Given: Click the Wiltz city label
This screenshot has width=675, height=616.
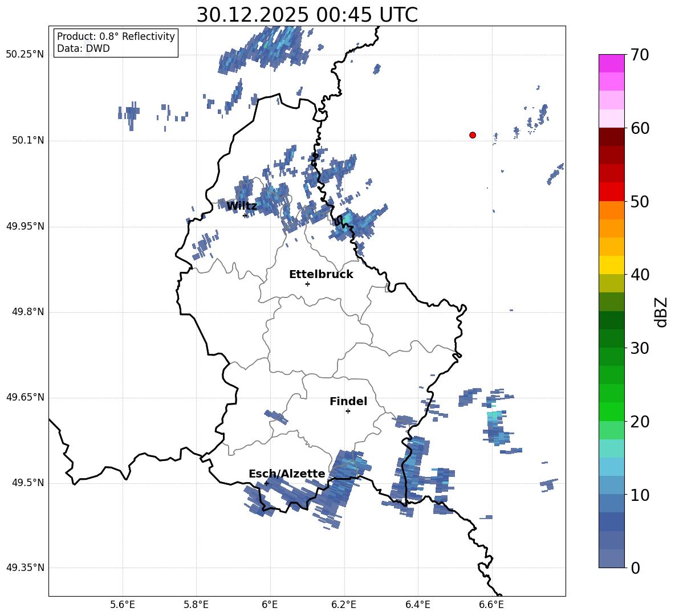Looking at the screenshot, I should pyautogui.click(x=242, y=206).
